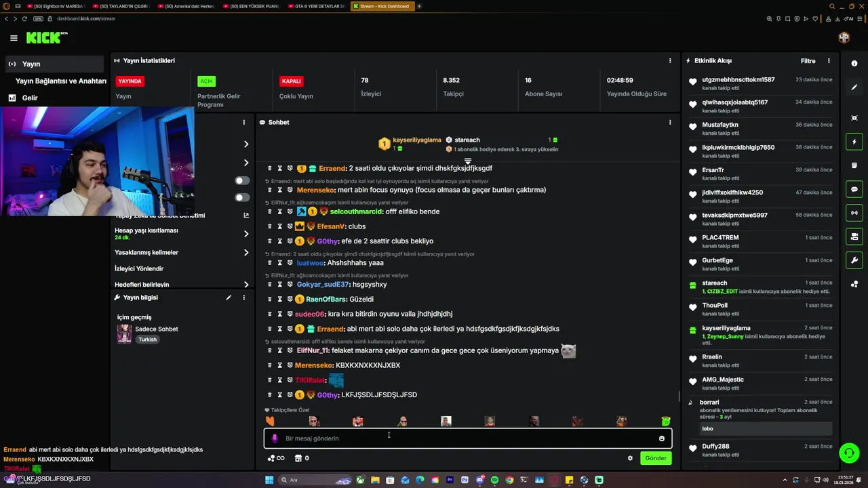Click the emoji picker in the message box
868x488 pixels.
click(662, 439)
